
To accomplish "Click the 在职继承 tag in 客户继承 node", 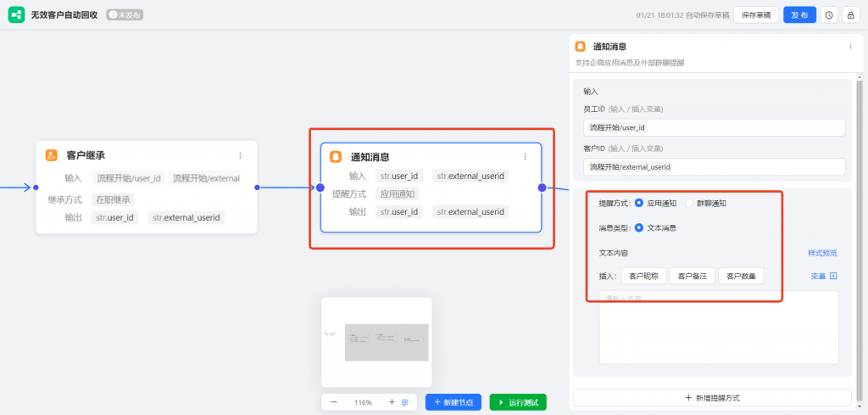I will click(113, 199).
